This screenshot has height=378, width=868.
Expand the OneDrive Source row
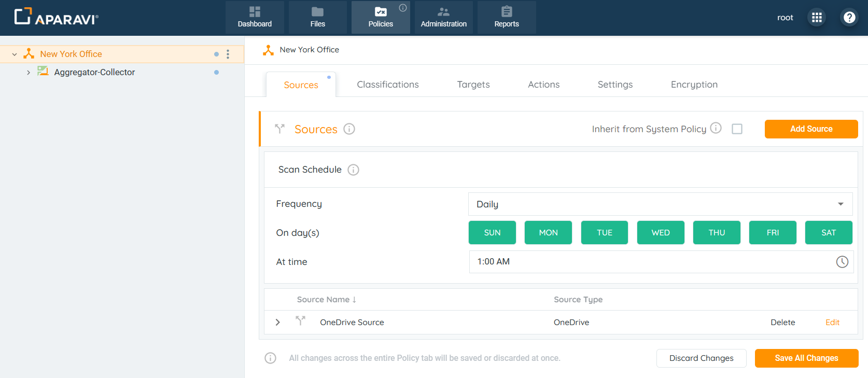pyautogui.click(x=278, y=323)
